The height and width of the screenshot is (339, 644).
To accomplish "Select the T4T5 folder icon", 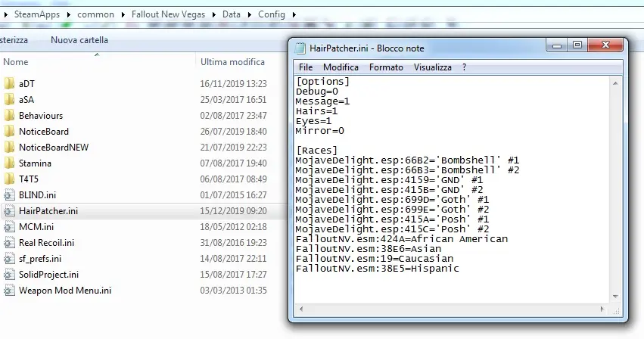I will pyautogui.click(x=9, y=179).
